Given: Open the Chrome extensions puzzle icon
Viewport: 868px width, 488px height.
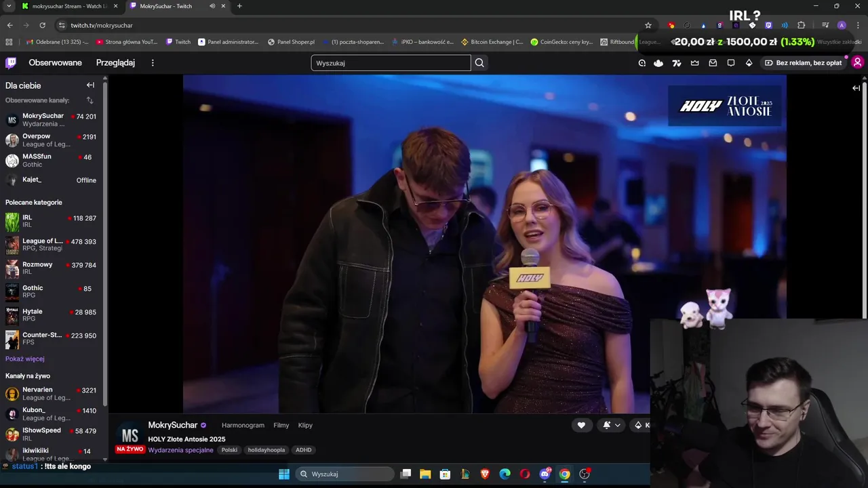Looking at the screenshot, I should tap(801, 25).
